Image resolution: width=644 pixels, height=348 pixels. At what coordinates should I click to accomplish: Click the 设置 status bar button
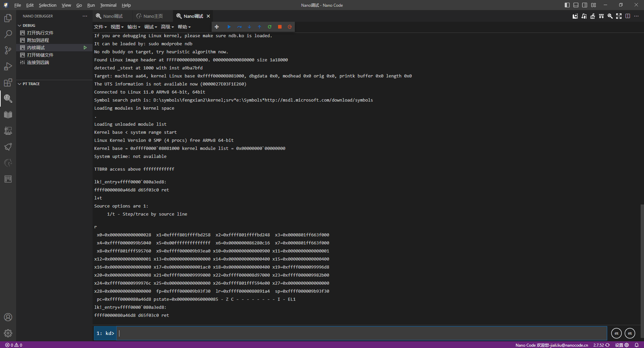[622, 345]
